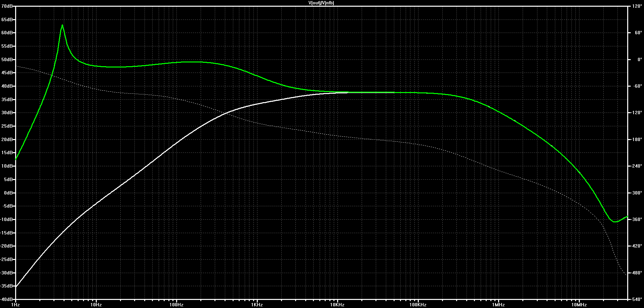Click the 15dB magnitude axis label
The image size is (644, 308).
tap(7, 153)
